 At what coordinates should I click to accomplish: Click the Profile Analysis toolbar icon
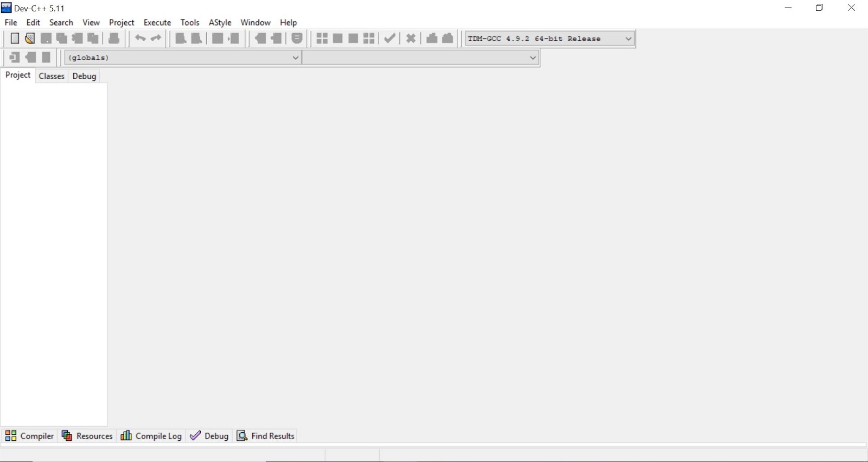point(432,38)
